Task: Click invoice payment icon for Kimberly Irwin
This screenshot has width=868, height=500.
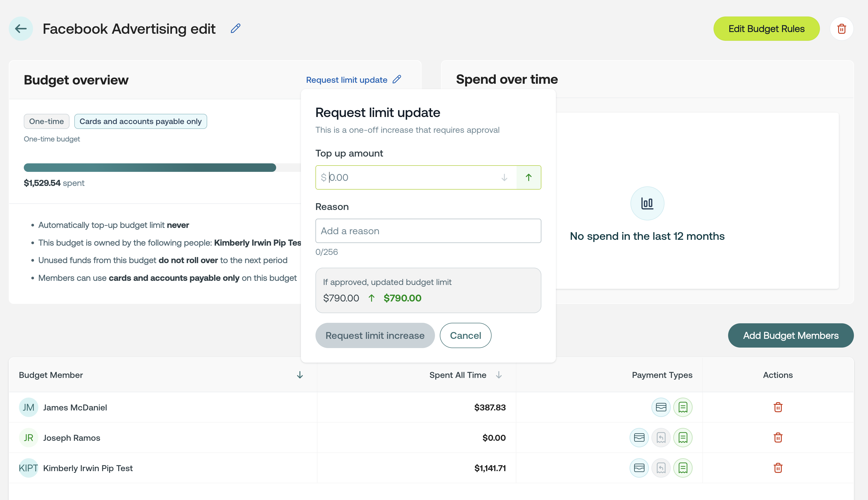Action: tap(683, 468)
